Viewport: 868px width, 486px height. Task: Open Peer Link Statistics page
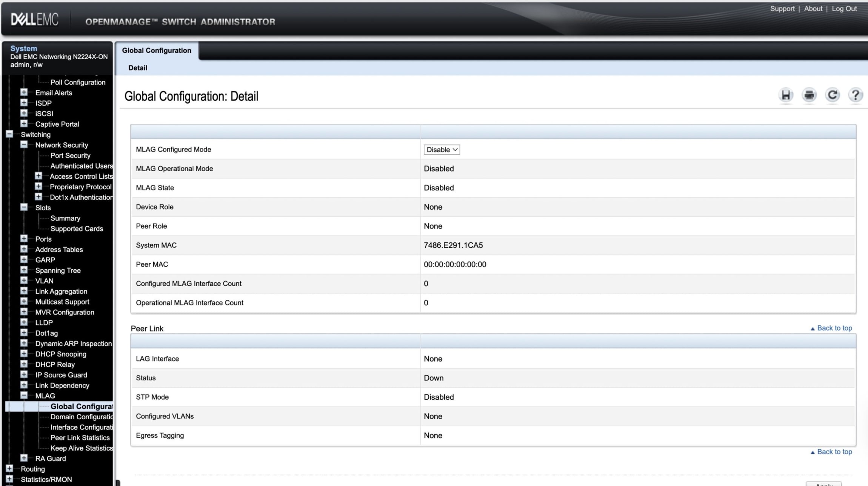pos(80,438)
